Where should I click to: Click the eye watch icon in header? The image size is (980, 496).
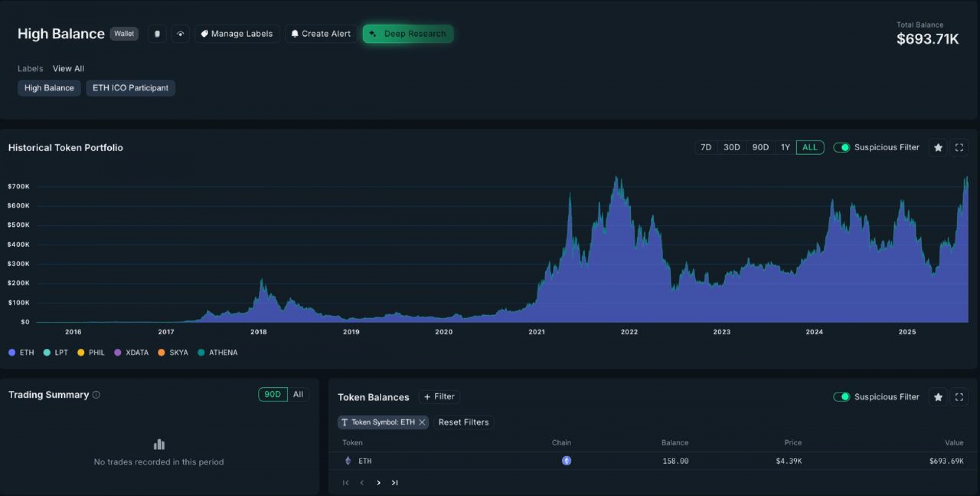tap(180, 34)
